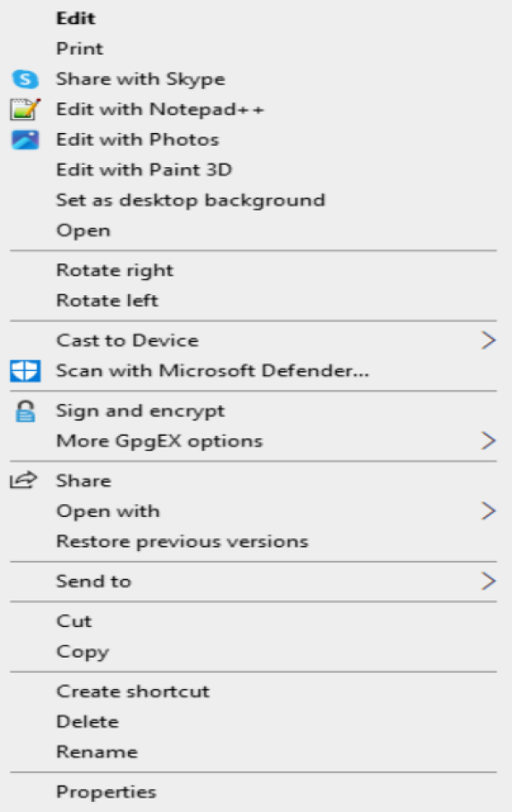The image size is (512, 812).
Task: Expand the More GpgEX options arrow
Action: 488,441
